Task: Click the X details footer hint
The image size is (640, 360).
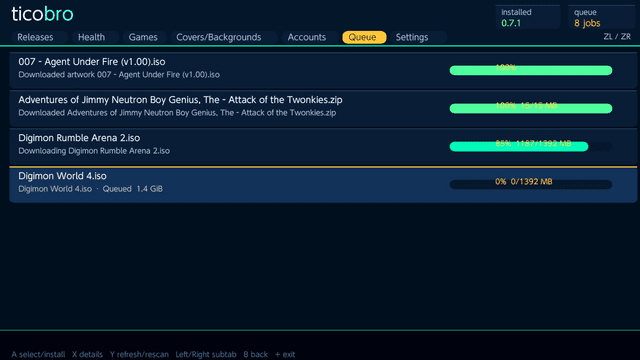Action: (87, 354)
